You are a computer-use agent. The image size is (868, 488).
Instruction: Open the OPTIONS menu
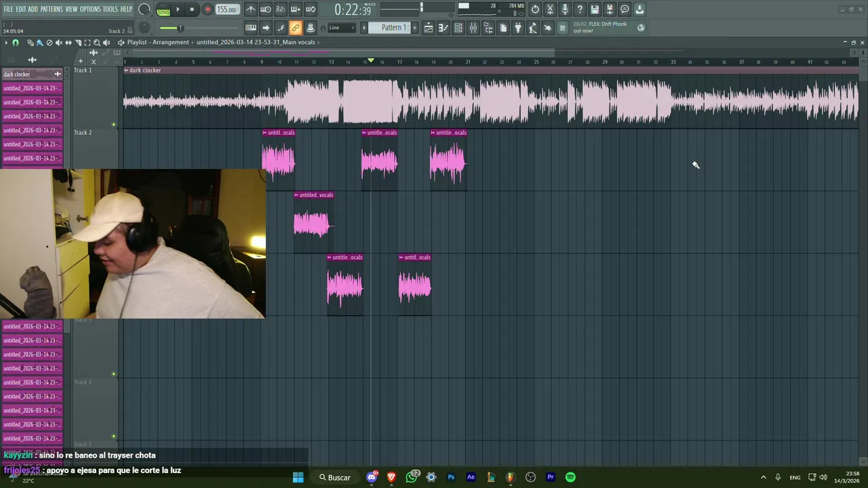[x=90, y=9]
